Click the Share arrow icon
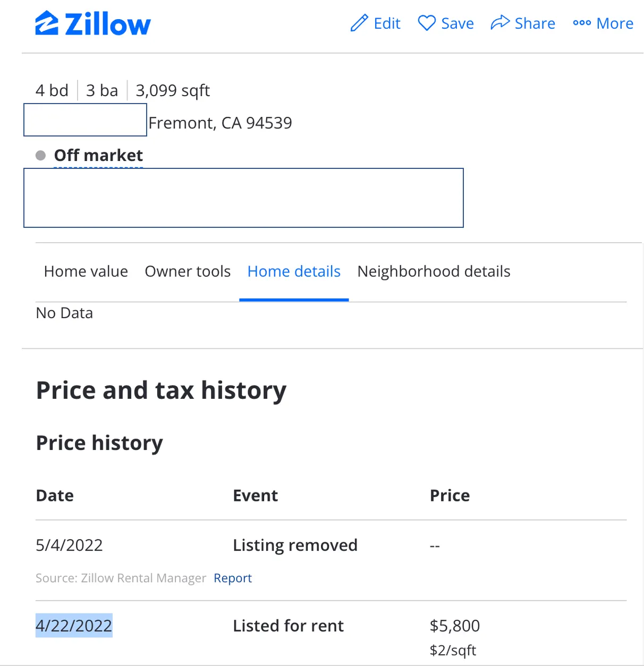 499,23
